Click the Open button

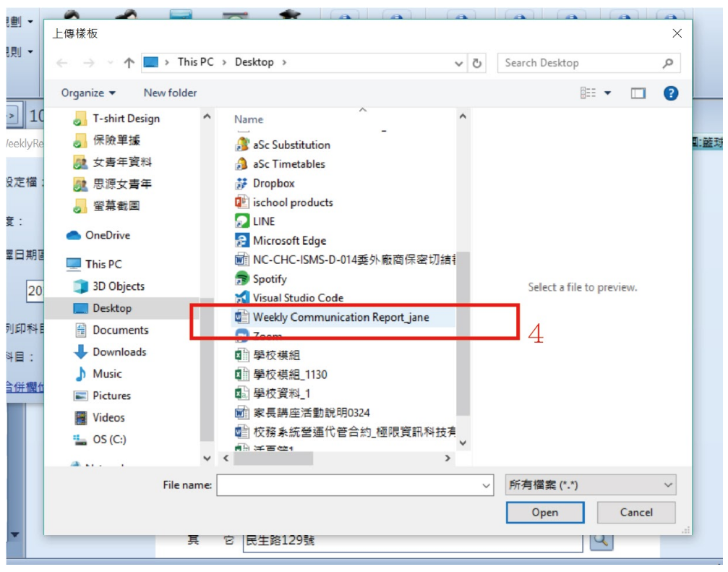pyautogui.click(x=544, y=512)
